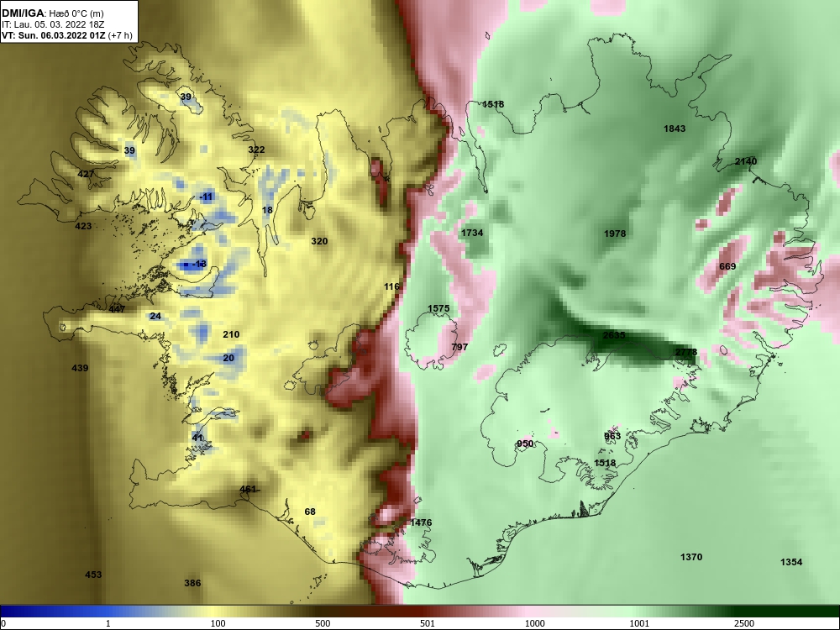Click the map value 1575
The image size is (840, 630).
[438, 308]
